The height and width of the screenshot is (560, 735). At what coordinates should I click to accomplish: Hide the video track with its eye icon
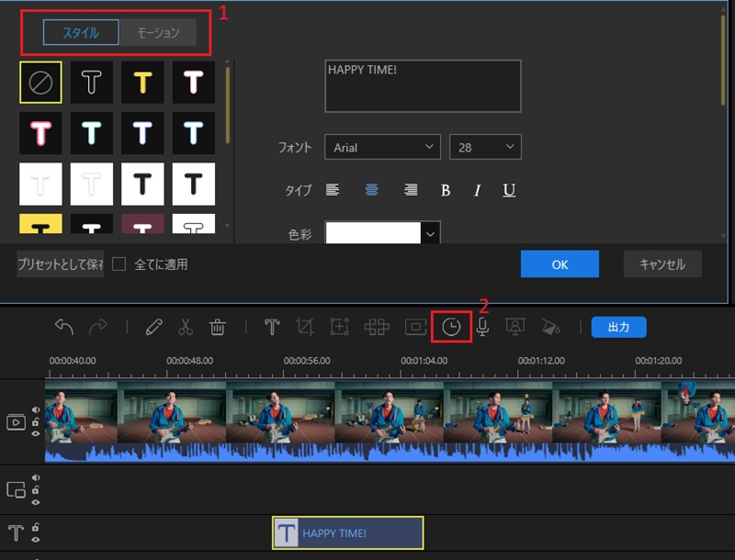tap(36, 433)
